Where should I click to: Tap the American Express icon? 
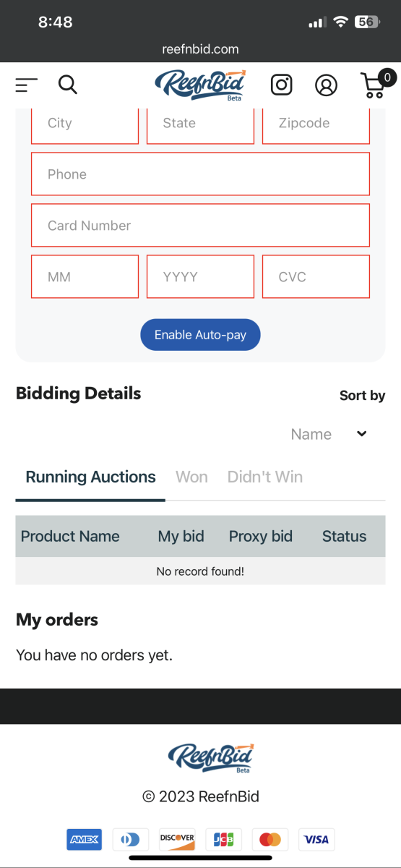(85, 839)
